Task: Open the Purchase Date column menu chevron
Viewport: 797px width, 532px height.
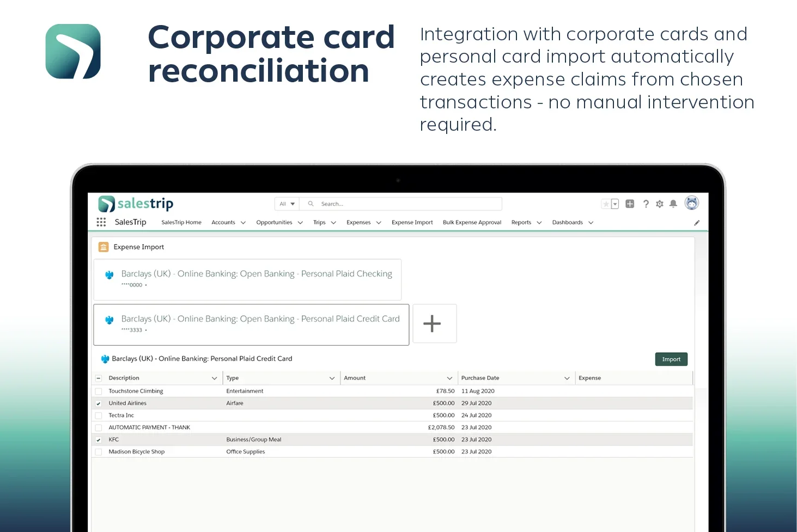Action: tap(567, 378)
